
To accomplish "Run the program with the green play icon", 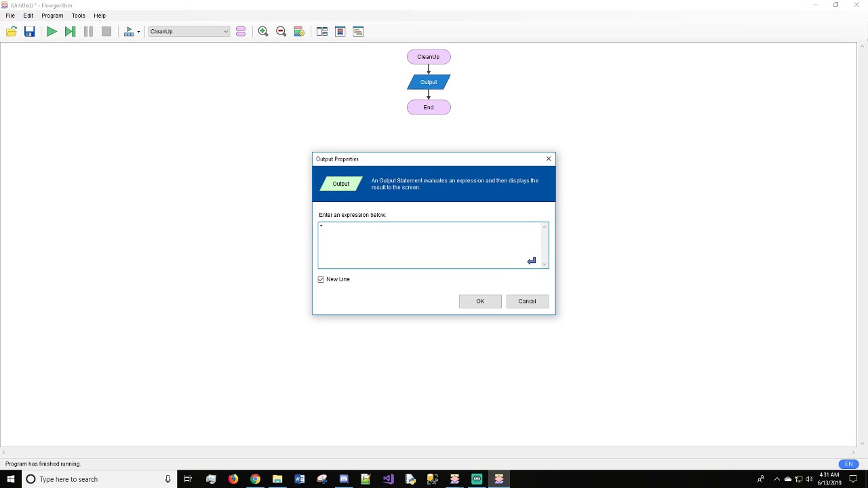I will pos(52,31).
